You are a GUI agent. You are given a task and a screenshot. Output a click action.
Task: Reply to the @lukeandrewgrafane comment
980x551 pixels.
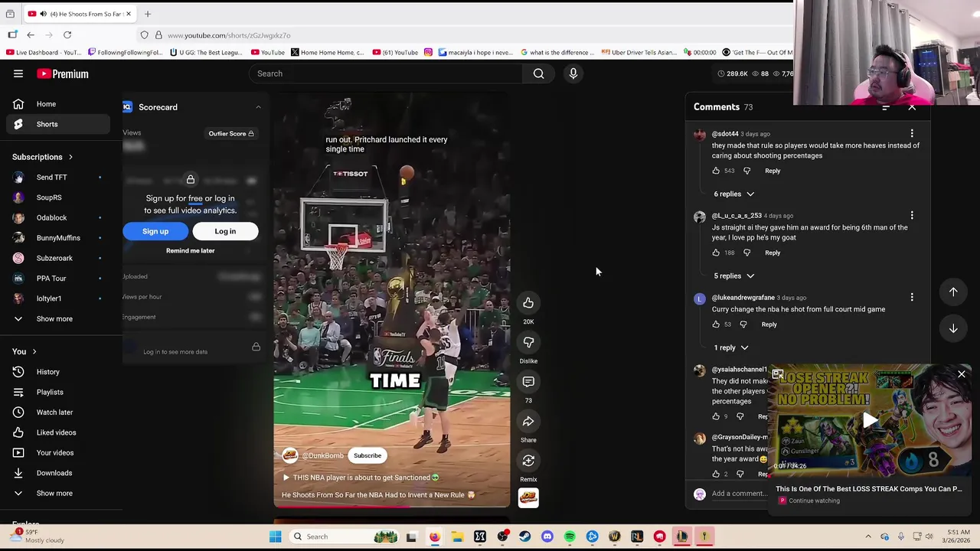click(x=769, y=324)
